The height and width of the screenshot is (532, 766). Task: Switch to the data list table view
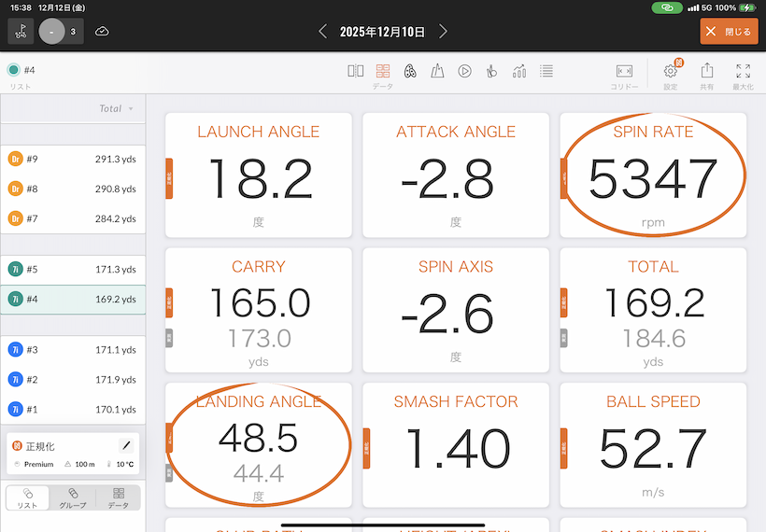[546, 71]
